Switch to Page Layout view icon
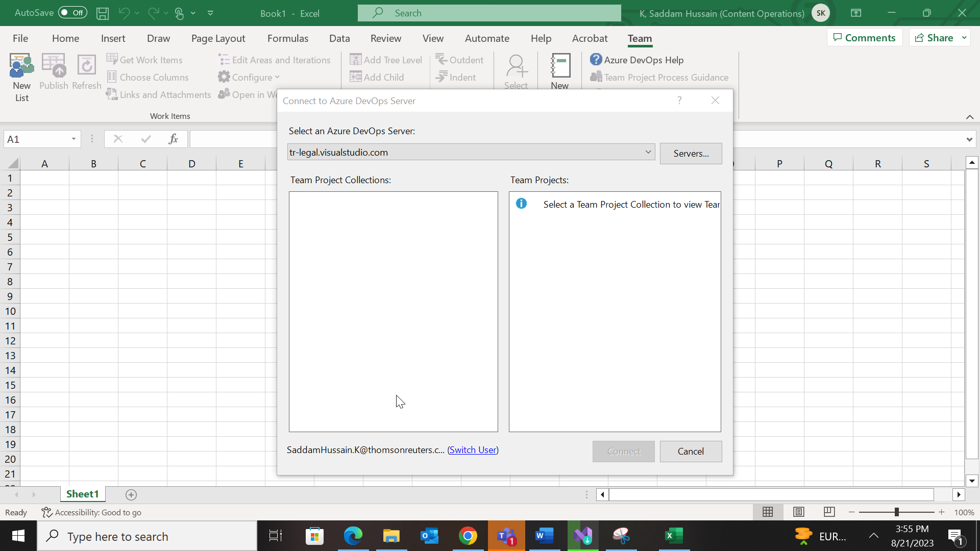The image size is (980, 551). click(799, 512)
